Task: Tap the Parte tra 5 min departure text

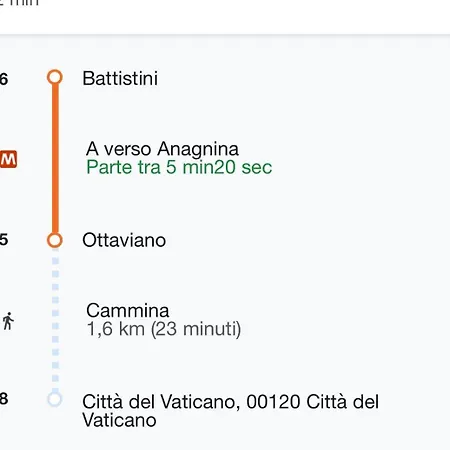Action: pyautogui.click(x=179, y=167)
